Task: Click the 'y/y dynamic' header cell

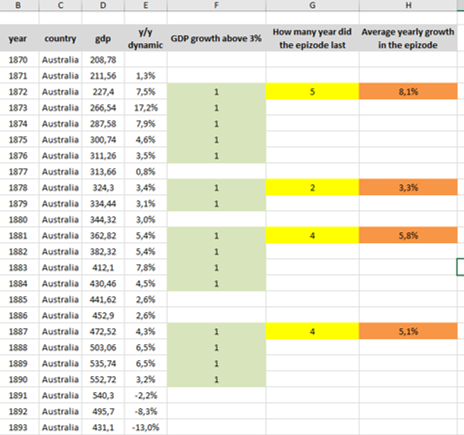Action: (146, 38)
